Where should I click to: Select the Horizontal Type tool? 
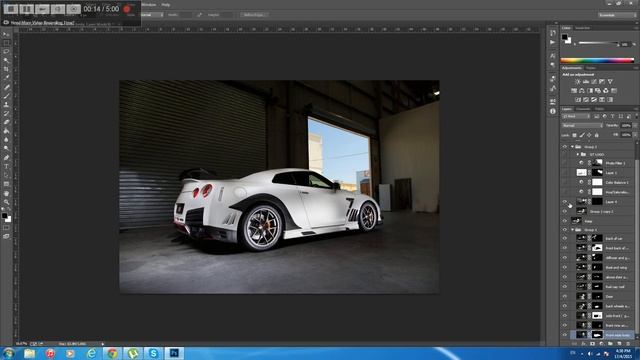point(6,166)
